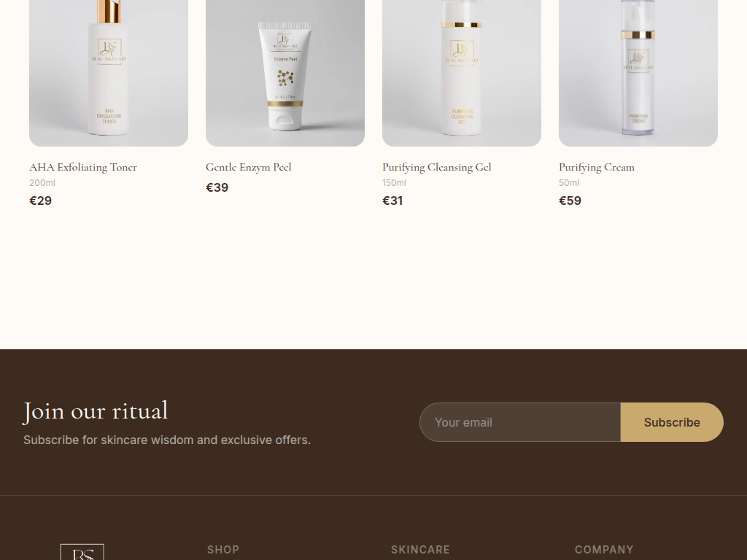Open the Purifying Cream product image
Screen dimensions: 747x560
tap(638, 73)
